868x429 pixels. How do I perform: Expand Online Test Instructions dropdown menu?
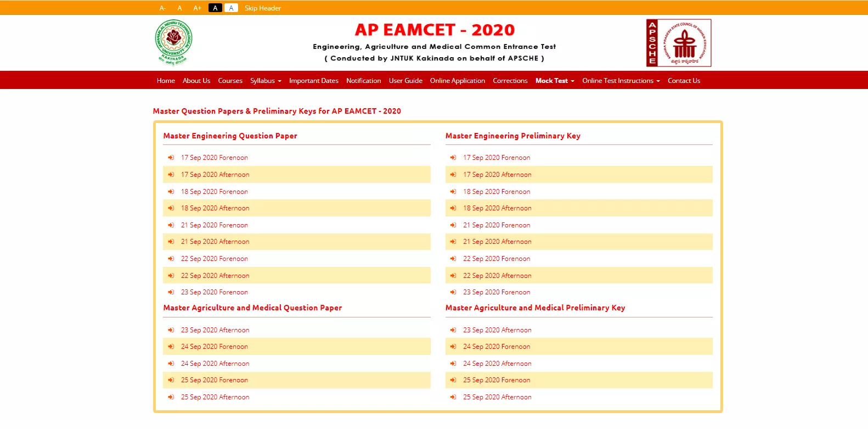621,81
